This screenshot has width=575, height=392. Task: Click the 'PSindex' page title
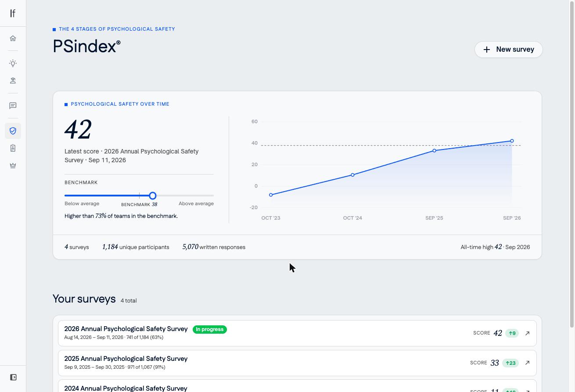[86, 46]
